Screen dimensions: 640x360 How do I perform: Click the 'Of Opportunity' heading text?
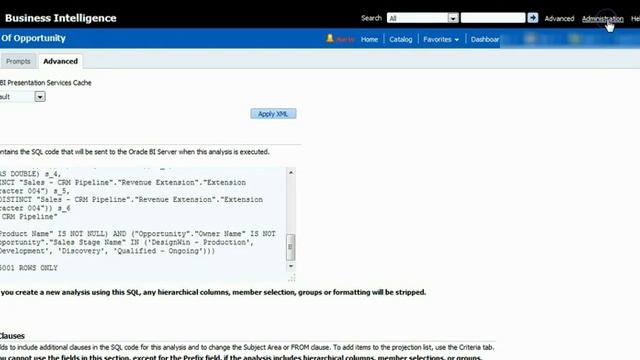tap(33, 38)
